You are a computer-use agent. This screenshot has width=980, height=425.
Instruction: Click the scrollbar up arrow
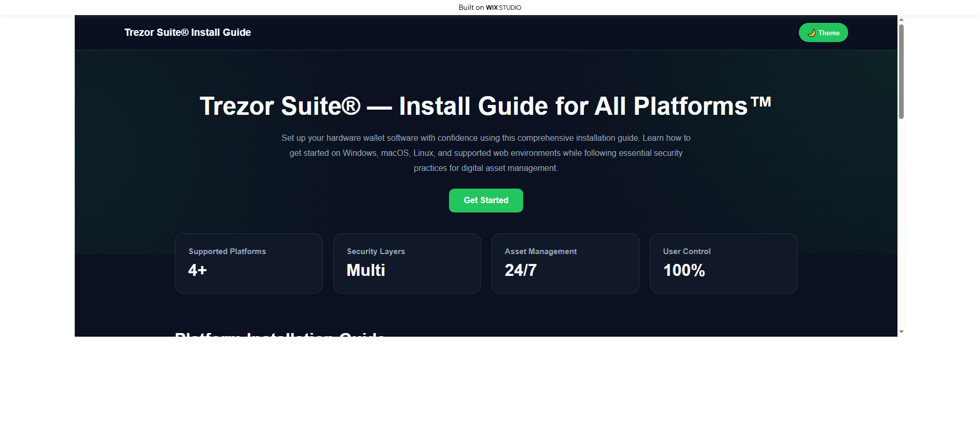[x=901, y=19]
